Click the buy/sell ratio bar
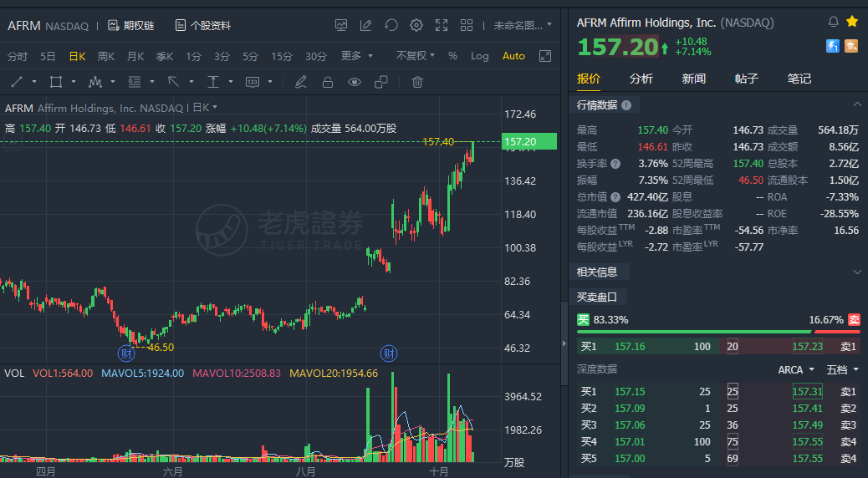 [x=718, y=332]
